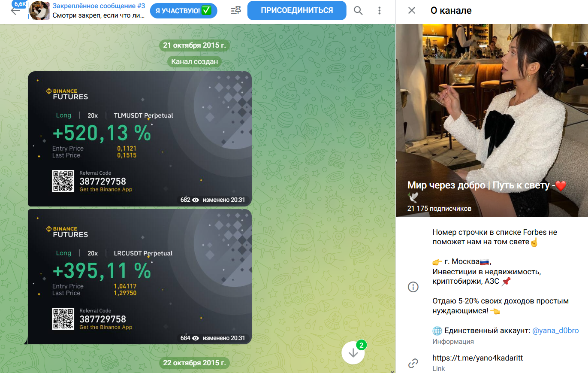Click the chain link icon

(413, 363)
